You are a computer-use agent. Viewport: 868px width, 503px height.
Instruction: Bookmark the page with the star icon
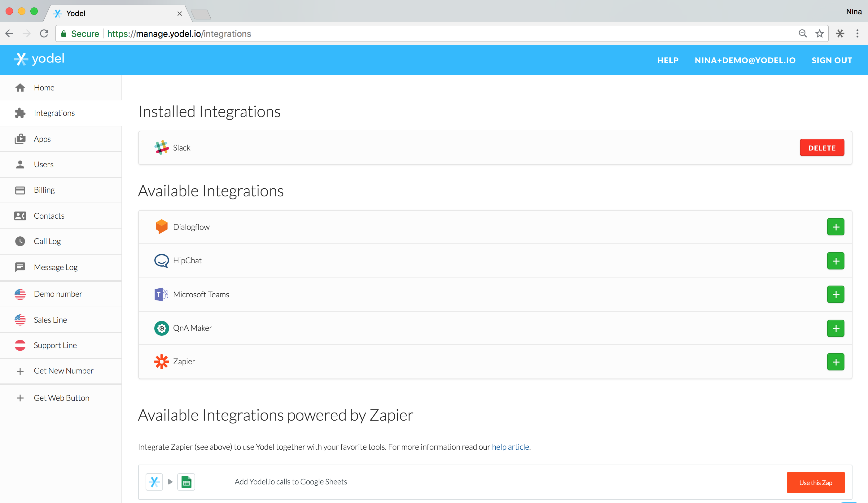[x=819, y=33]
